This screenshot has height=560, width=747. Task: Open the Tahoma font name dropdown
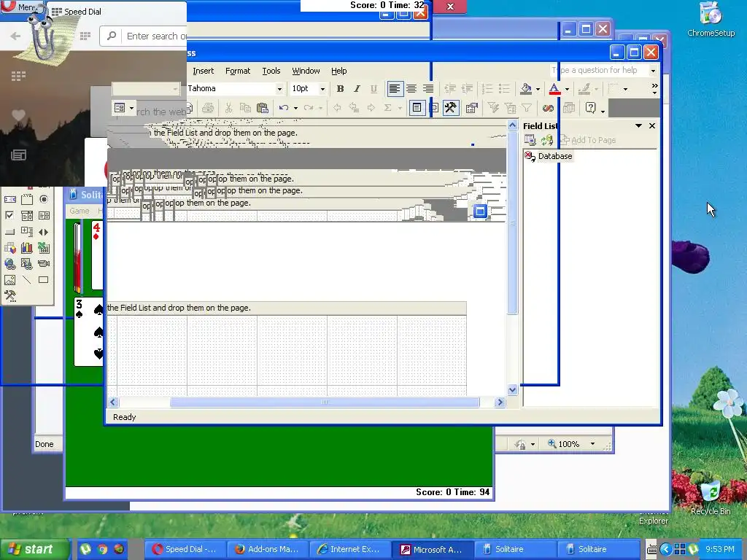(x=279, y=89)
